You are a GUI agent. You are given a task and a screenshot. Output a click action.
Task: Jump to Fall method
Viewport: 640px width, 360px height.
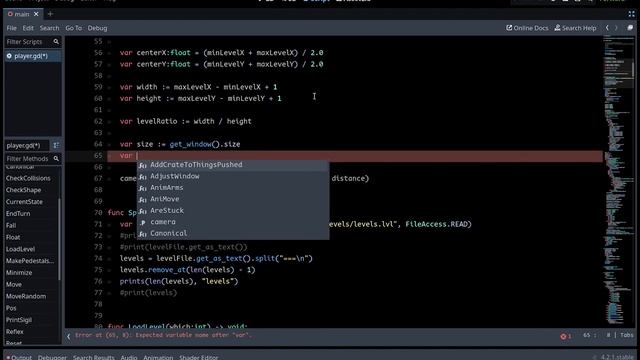point(11,226)
